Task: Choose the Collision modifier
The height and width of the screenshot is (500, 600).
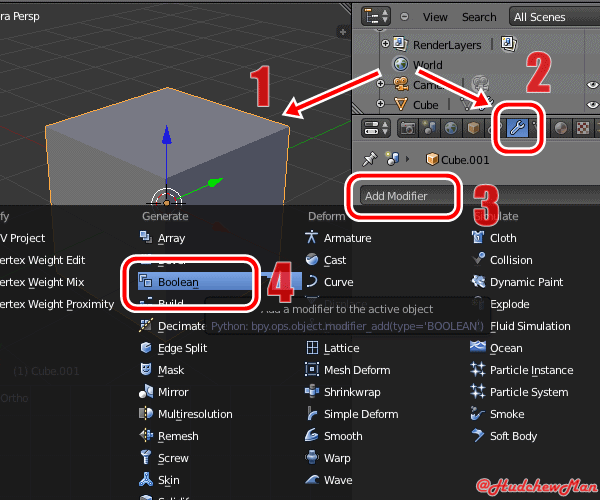Action: coord(502,260)
